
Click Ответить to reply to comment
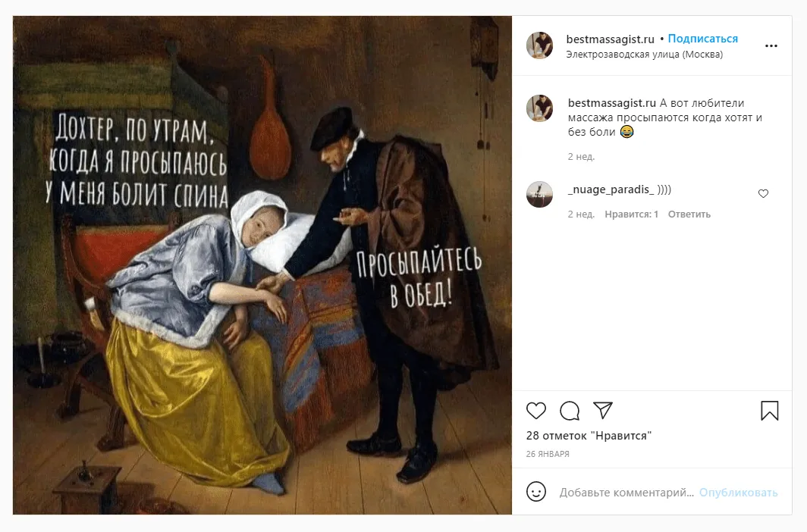click(x=689, y=214)
